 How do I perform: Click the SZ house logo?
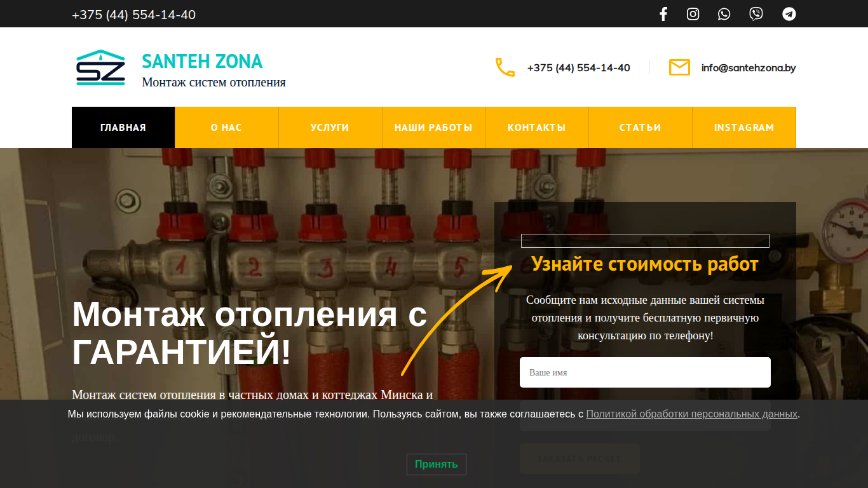point(100,67)
